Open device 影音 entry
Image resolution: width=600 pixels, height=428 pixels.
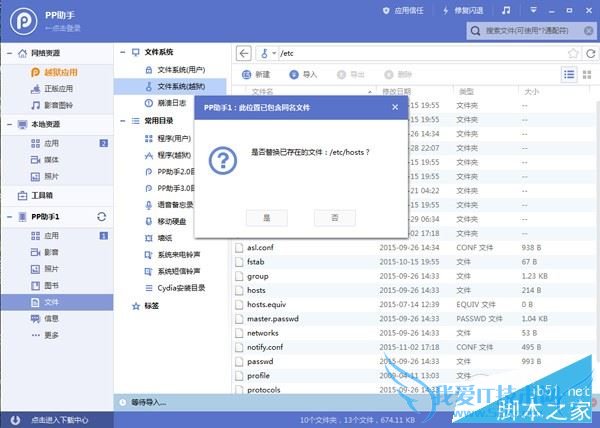(45, 252)
